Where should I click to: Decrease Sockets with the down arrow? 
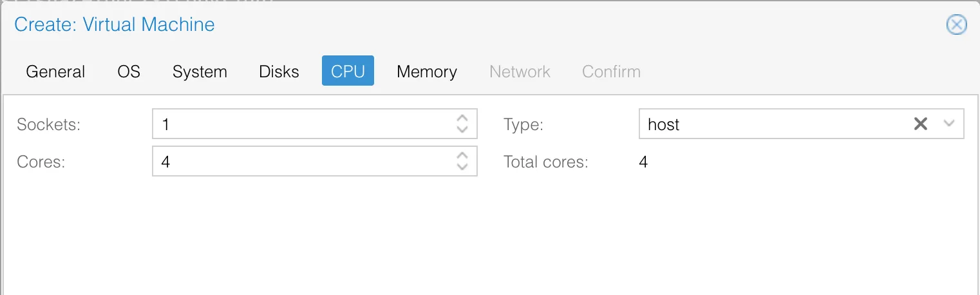pyautogui.click(x=462, y=129)
